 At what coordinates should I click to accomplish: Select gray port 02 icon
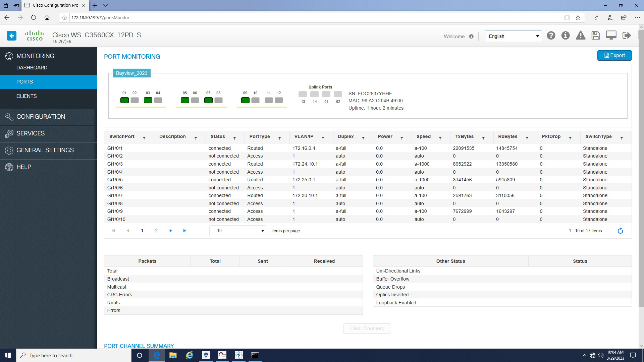[x=135, y=100]
